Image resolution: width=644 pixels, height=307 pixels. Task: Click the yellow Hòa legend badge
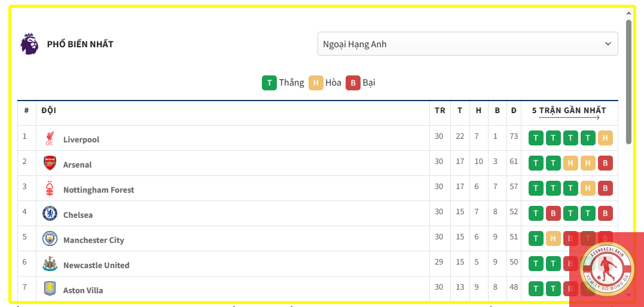pos(316,83)
